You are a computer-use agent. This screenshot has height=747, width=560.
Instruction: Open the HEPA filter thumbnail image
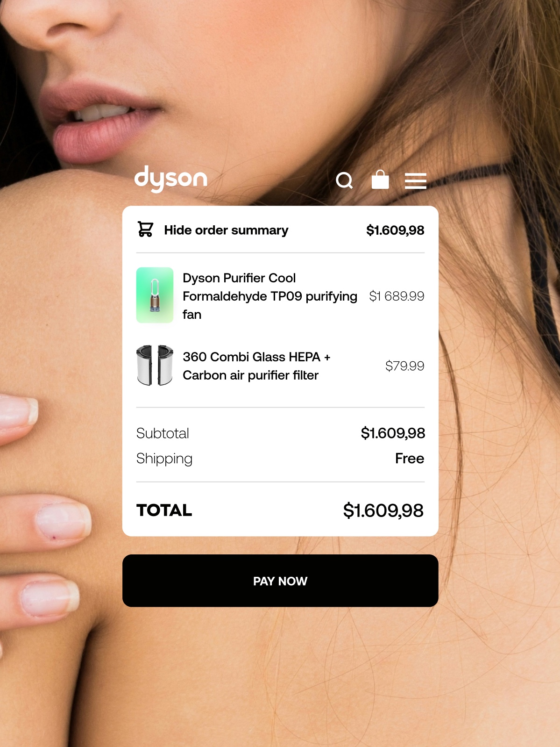pyautogui.click(x=155, y=366)
